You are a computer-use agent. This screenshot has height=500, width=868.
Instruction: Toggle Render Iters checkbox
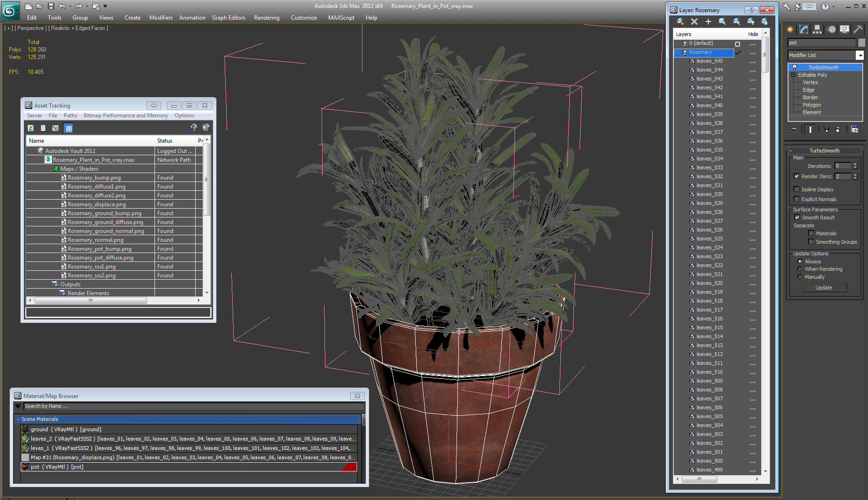797,176
